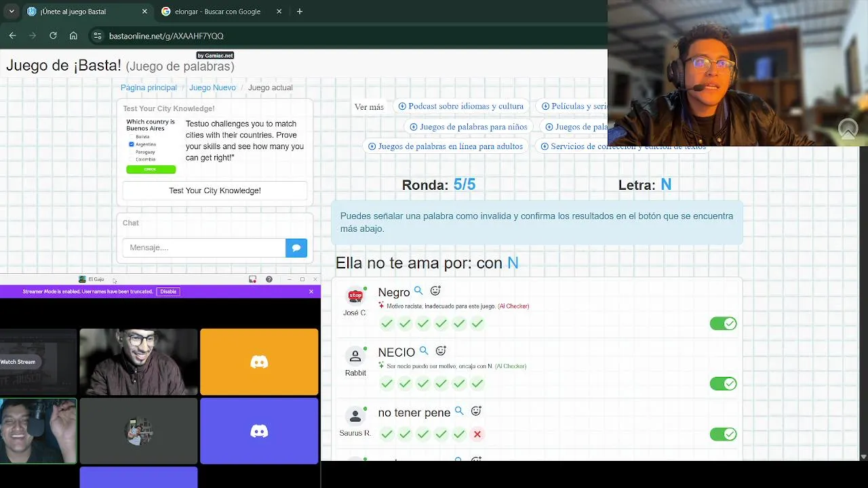868x488 pixels.
Task: Dismiss the Streamer Mode banner
Action: [311, 291]
